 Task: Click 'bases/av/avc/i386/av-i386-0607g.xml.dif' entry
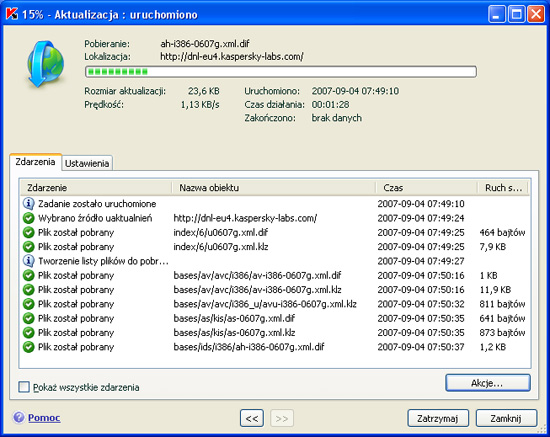(x=257, y=275)
